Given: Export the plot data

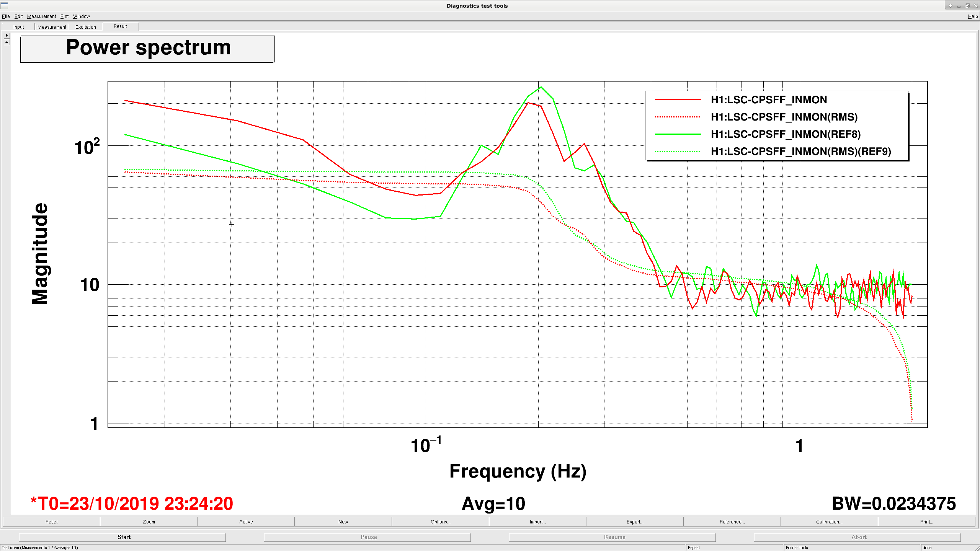Looking at the screenshot, I should click(x=635, y=522).
